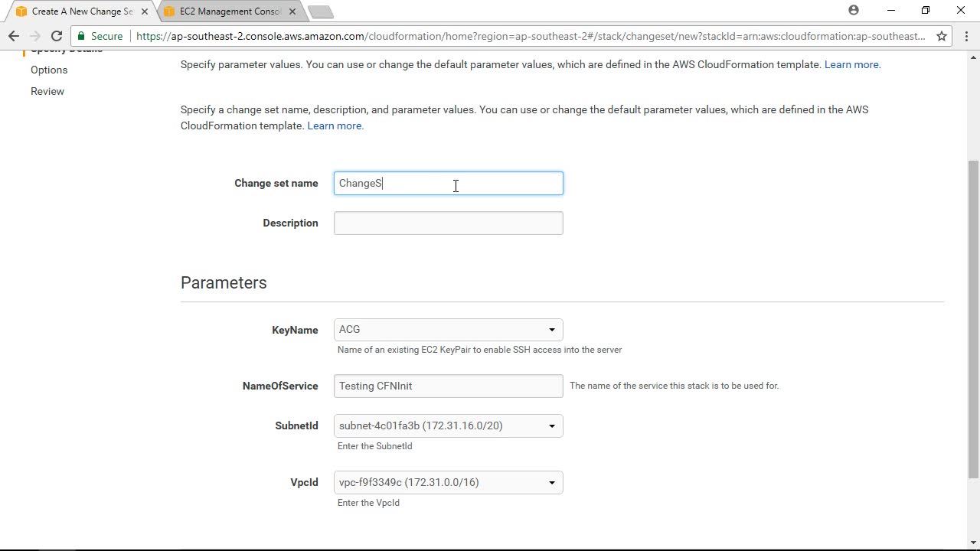Click the green Secure padlock icon
This screenshot has height=551, width=980.
coord(81,36)
